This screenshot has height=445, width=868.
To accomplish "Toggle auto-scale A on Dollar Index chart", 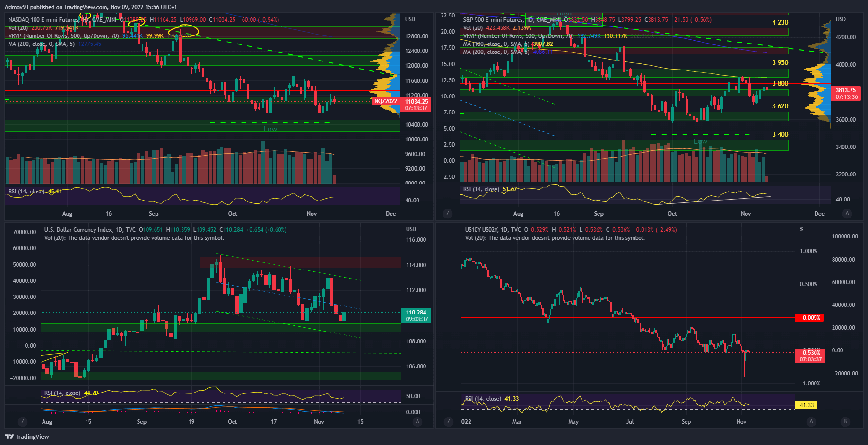I will [417, 421].
